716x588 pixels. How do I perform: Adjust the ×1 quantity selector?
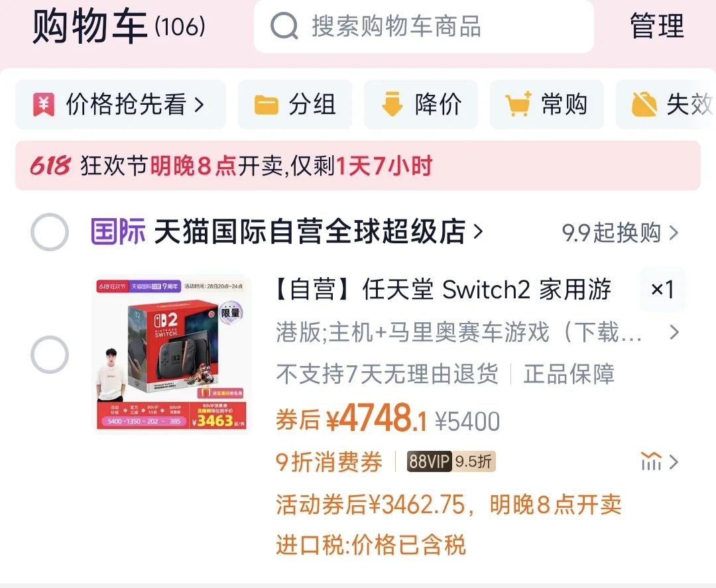[x=662, y=290]
